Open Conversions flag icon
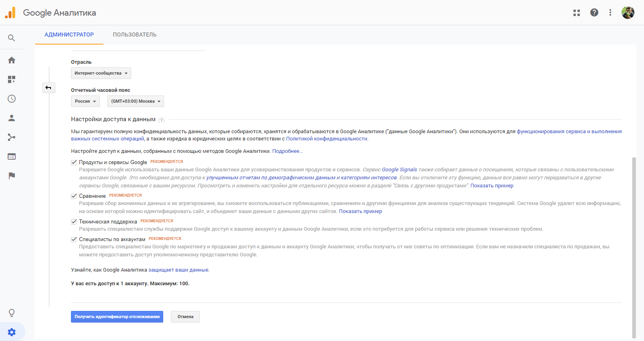This screenshot has height=341, width=644. click(x=12, y=176)
